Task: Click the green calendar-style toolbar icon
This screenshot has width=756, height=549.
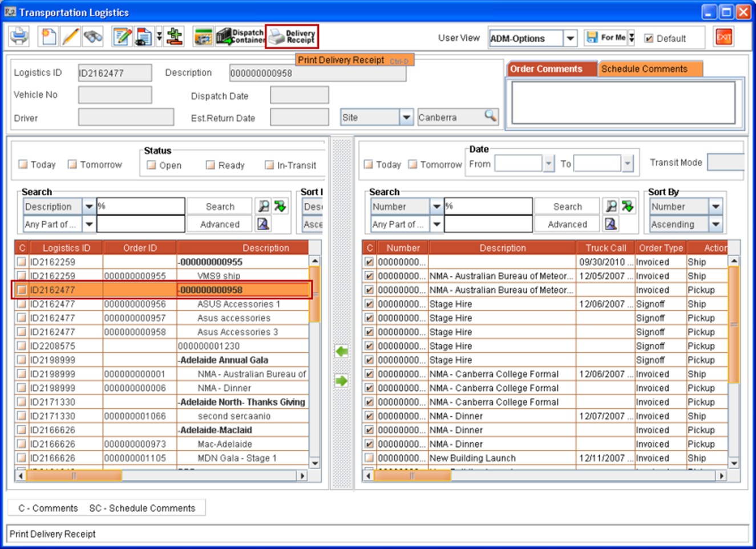Action: click(x=203, y=36)
